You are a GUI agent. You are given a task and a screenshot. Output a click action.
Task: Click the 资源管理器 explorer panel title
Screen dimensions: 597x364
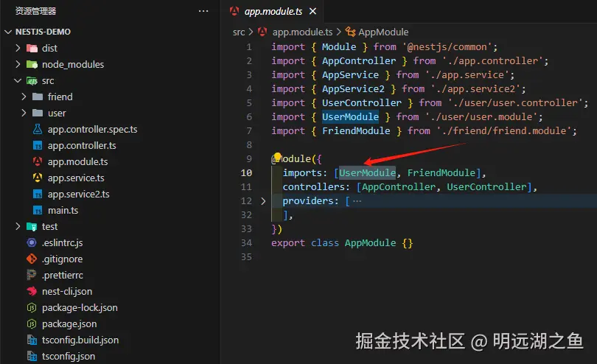pos(35,11)
